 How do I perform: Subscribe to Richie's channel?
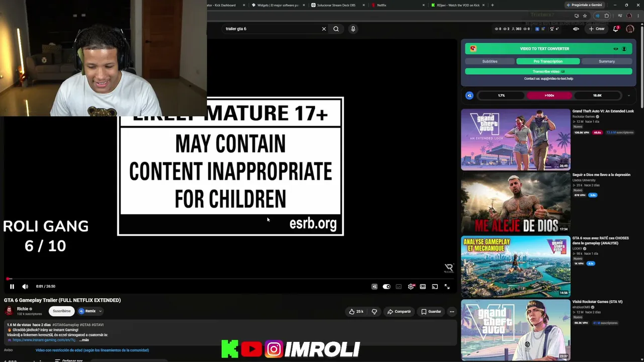62,311
